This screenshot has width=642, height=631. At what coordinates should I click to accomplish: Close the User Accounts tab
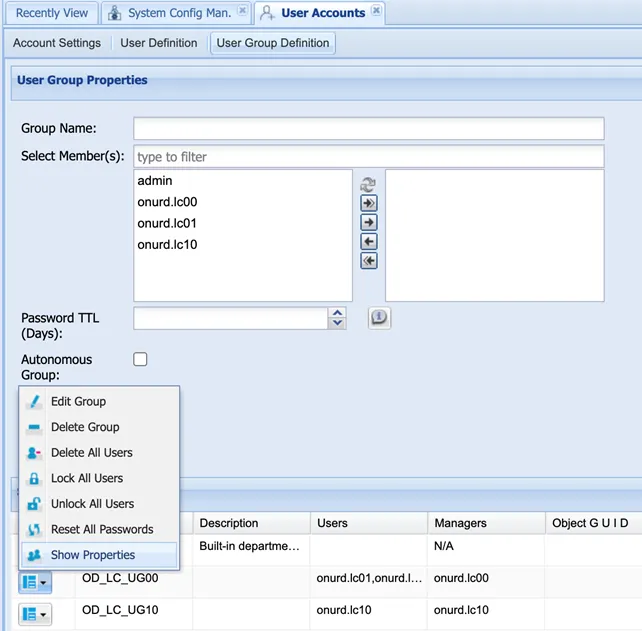click(x=376, y=10)
